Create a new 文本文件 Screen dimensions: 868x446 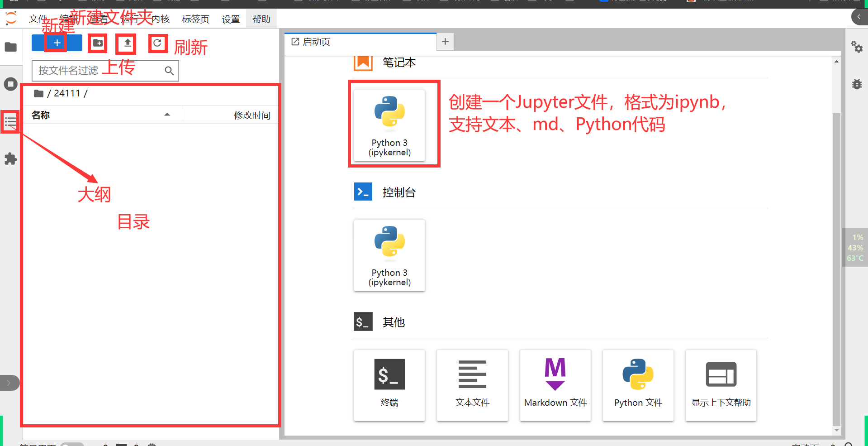pos(472,385)
